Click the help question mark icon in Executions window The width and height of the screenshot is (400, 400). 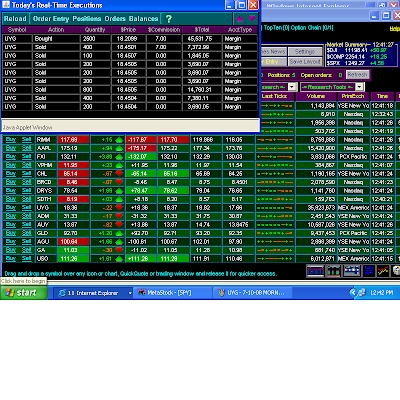tap(169, 19)
